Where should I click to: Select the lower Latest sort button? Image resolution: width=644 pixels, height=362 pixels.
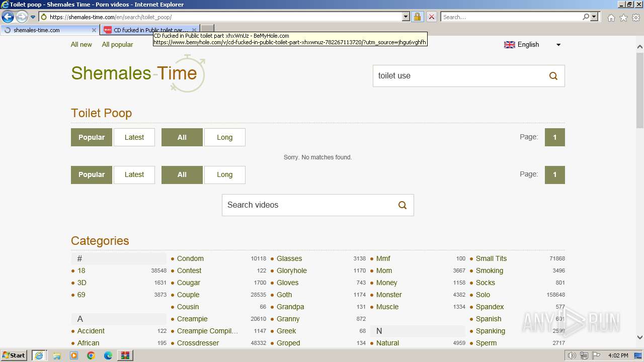coord(134,174)
